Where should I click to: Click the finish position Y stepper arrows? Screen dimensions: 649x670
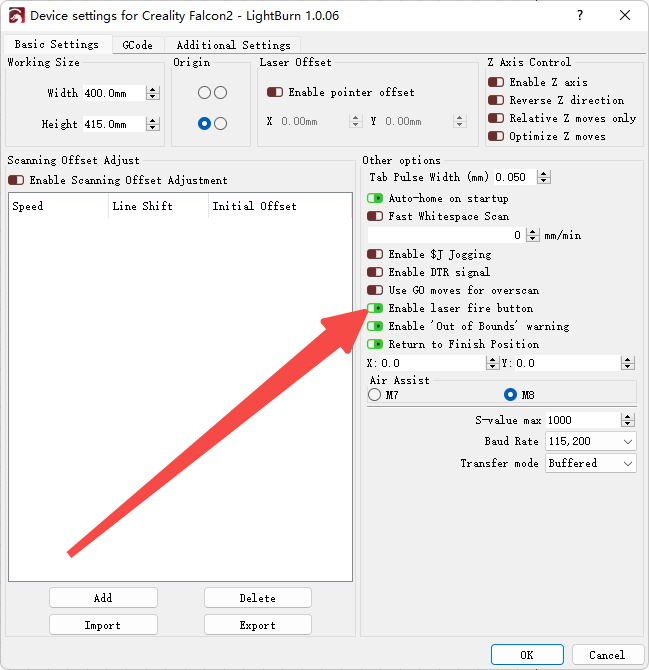coord(628,363)
